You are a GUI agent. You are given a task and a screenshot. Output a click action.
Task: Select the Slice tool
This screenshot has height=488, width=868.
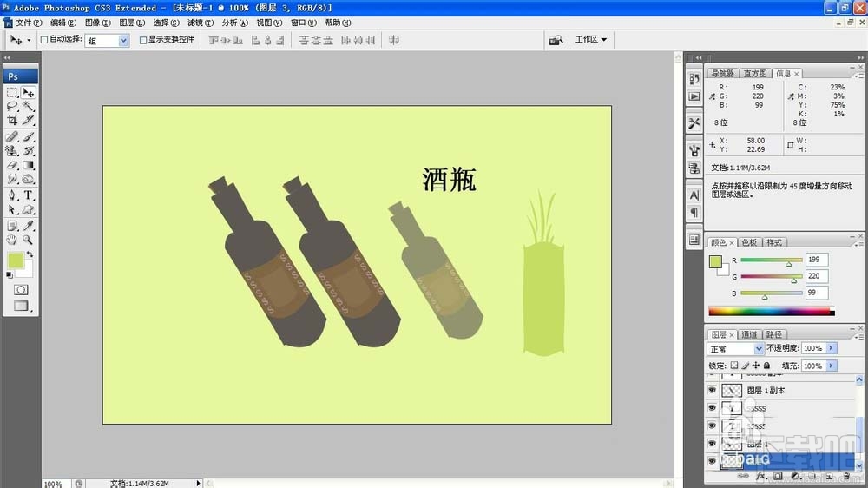click(29, 120)
